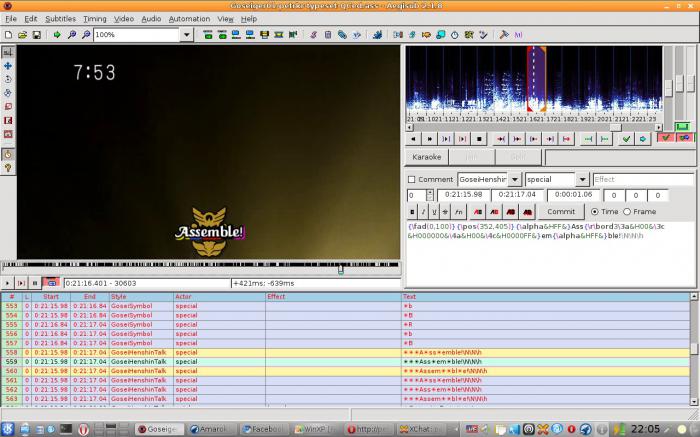The image size is (700, 437).
Task: Enable the Comment checkbox
Action: [x=412, y=179]
